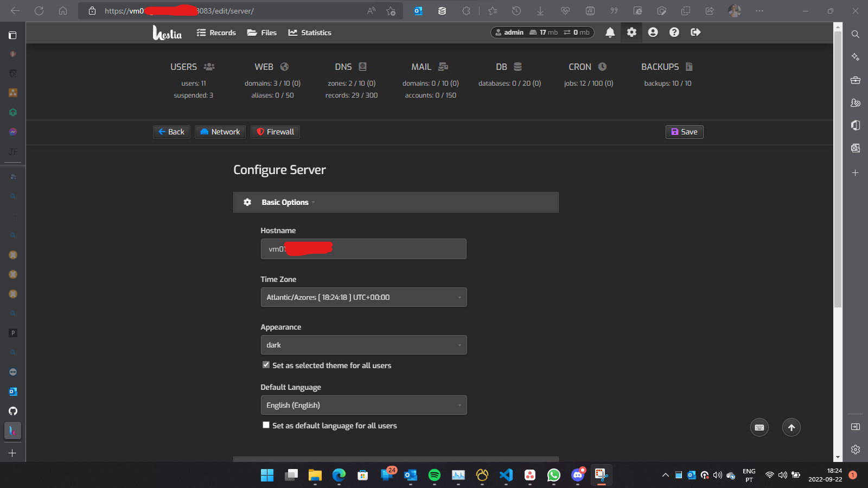Open the Records menu
Screen dimensions: 868x488
click(x=216, y=33)
